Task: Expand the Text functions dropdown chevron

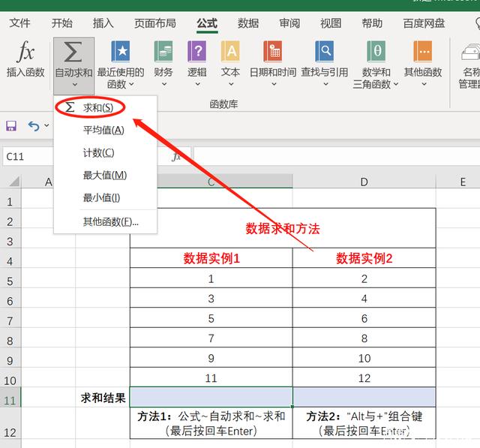Action: 231,84
